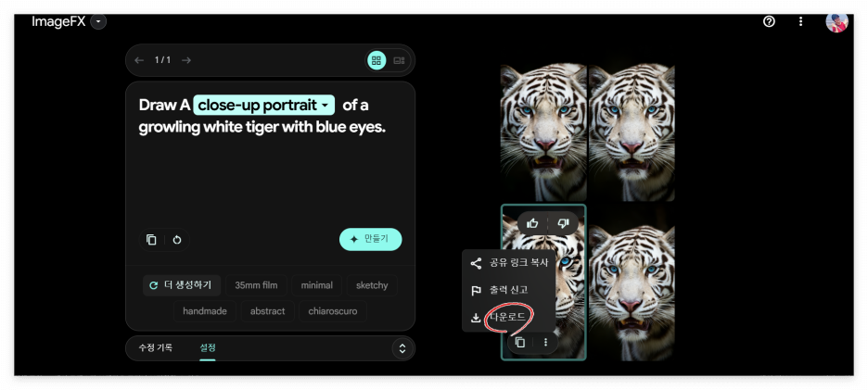Screen dimensions: 868x390
Task: Copy the prompt text icon
Action: [151, 240]
